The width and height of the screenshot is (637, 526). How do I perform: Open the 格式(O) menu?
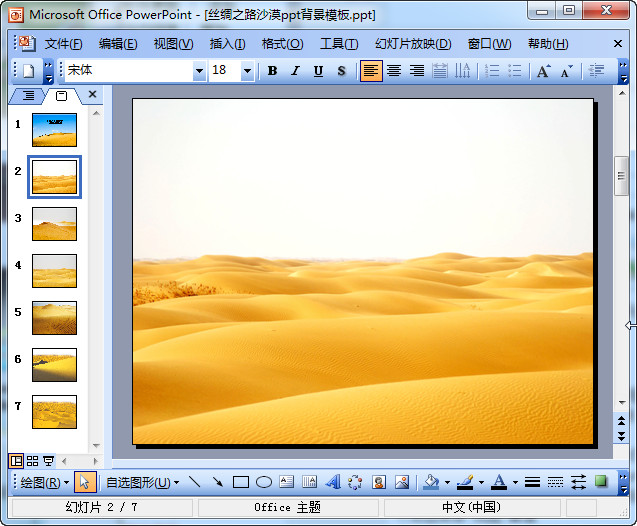click(x=282, y=43)
